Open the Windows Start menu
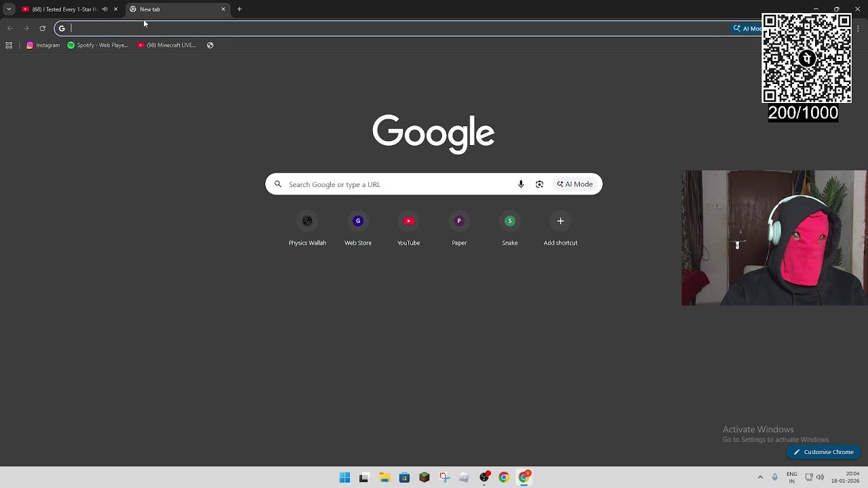This screenshot has height=488, width=868. click(x=344, y=478)
